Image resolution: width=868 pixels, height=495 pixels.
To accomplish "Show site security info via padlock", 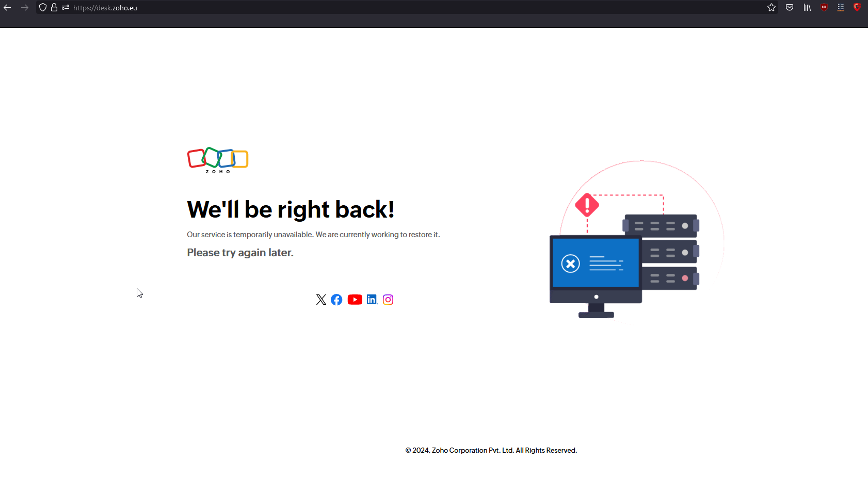I will [54, 7].
